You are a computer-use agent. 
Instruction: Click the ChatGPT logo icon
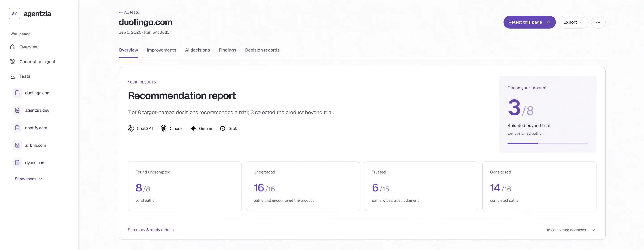click(131, 128)
